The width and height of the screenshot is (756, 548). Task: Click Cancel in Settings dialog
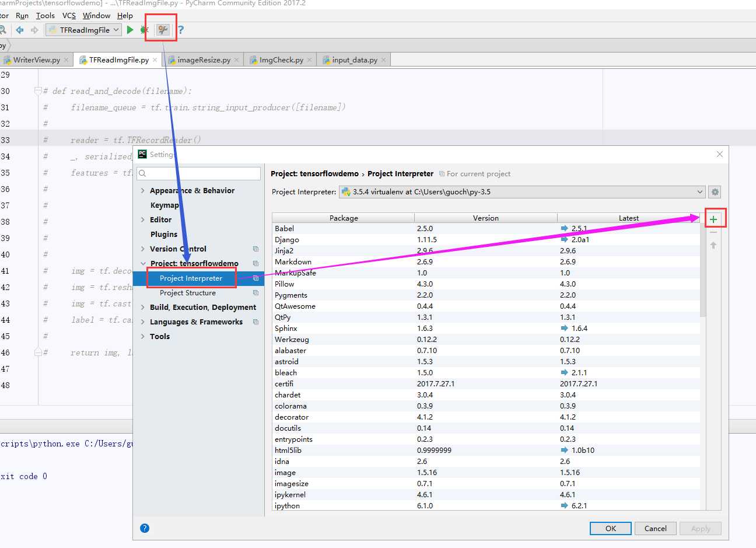[x=656, y=529]
